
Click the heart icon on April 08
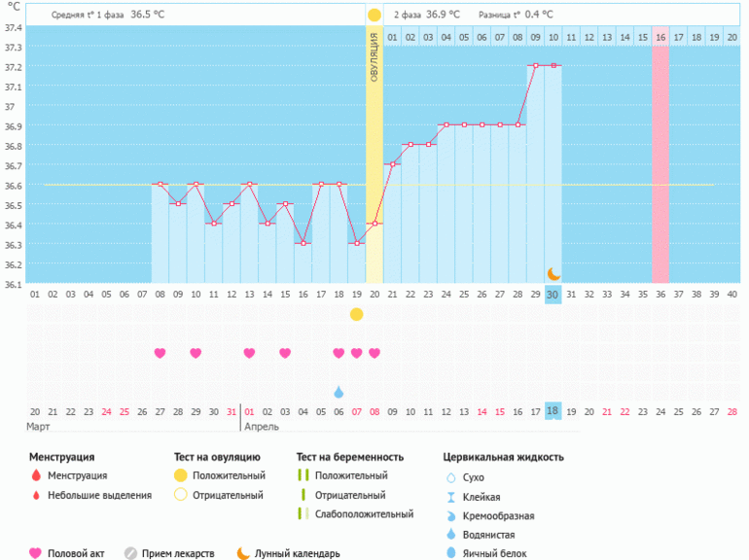pos(374,353)
